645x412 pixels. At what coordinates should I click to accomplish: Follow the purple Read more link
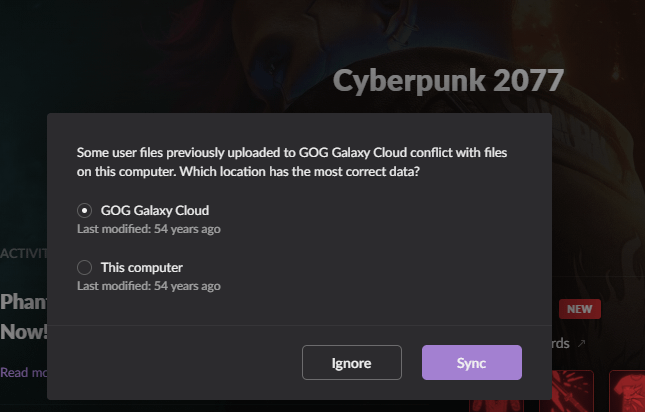point(24,373)
